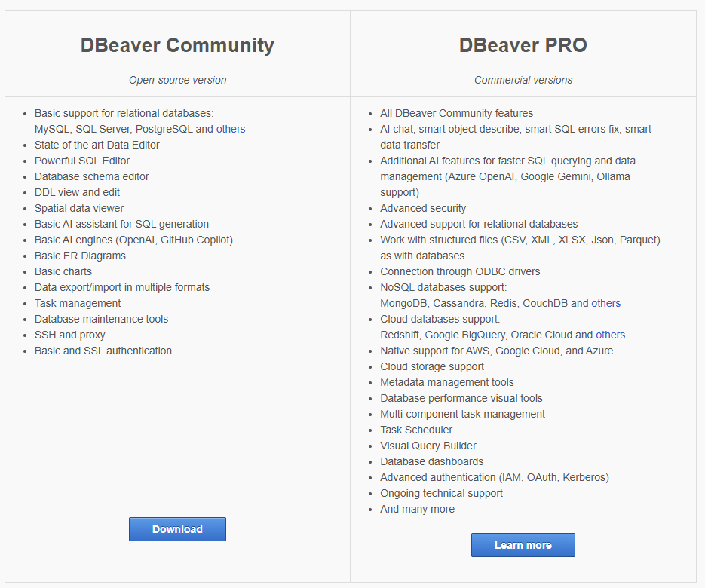Click the "Spatial data viewer" feature text
This screenshot has width=705, height=588.
79,208
